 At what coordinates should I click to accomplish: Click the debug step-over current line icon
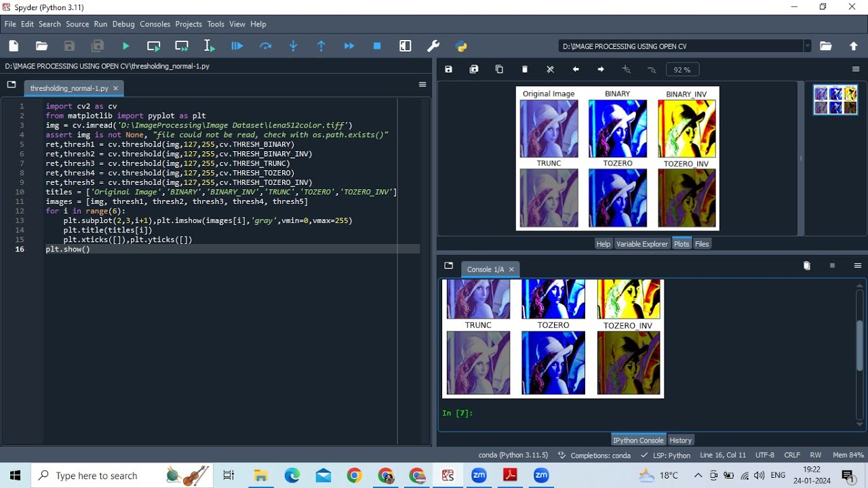point(265,46)
